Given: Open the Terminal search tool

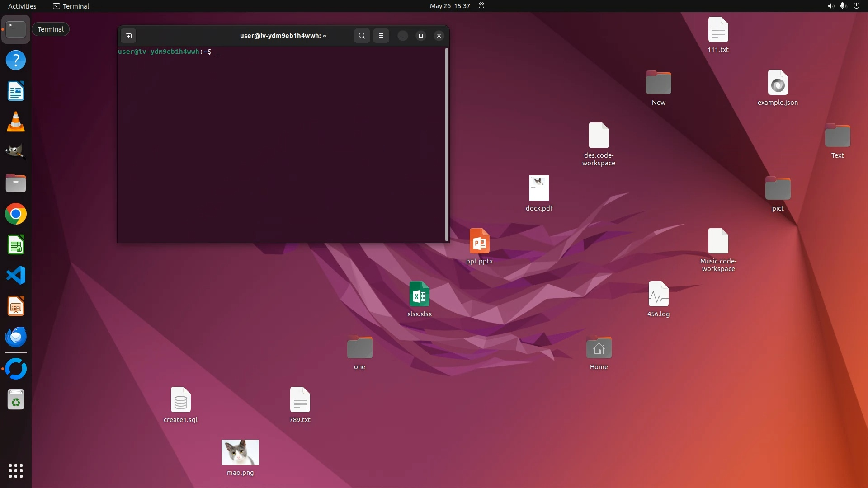Looking at the screenshot, I should [x=362, y=36].
